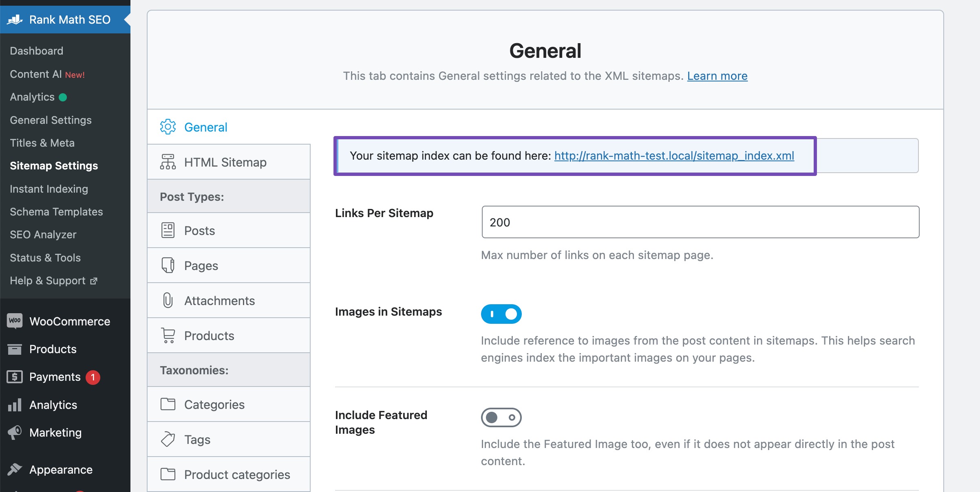Click the Rank Math SEO logo
The height and width of the screenshot is (492, 980).
tap(15, 19)
